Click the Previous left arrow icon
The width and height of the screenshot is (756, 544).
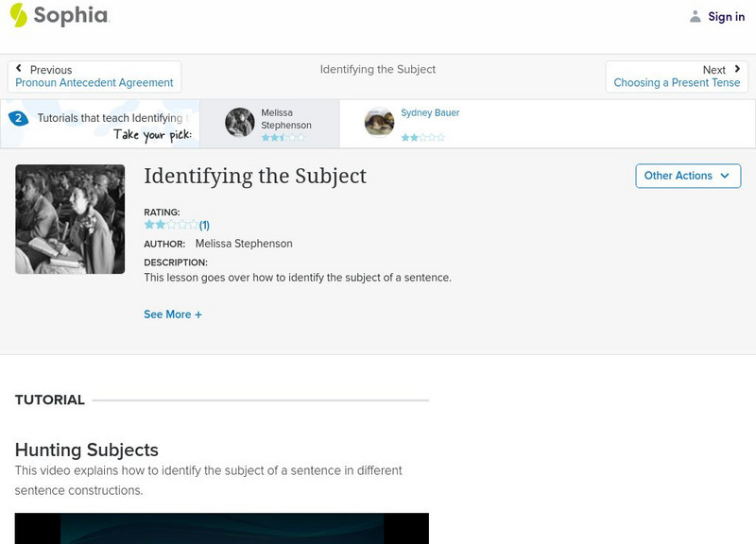[x=19, y=69]
